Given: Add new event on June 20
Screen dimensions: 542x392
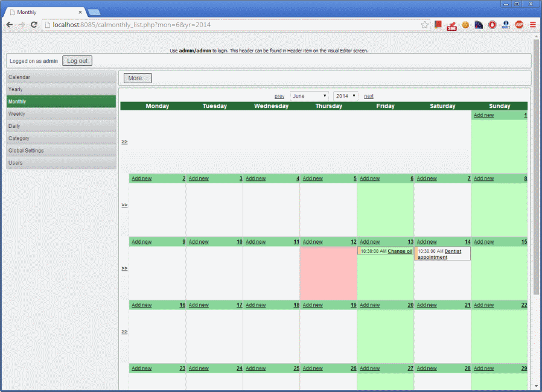Looking at the screenshot, I should point(369,305).
